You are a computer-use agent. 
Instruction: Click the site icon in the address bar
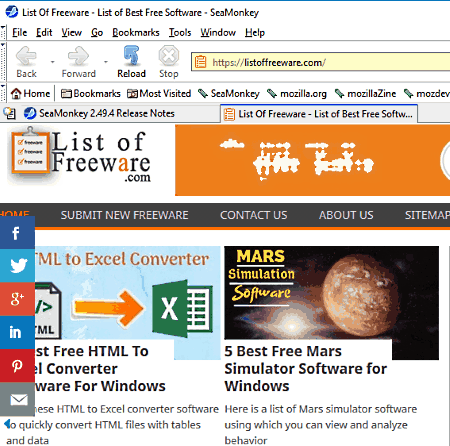[201, 62]
